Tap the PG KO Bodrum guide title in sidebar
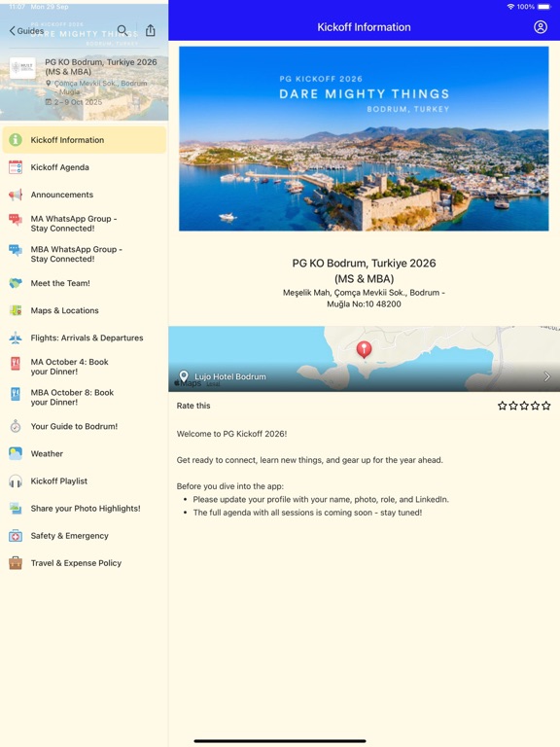Screen dimensions: 560x747 [x=101, y=67]
